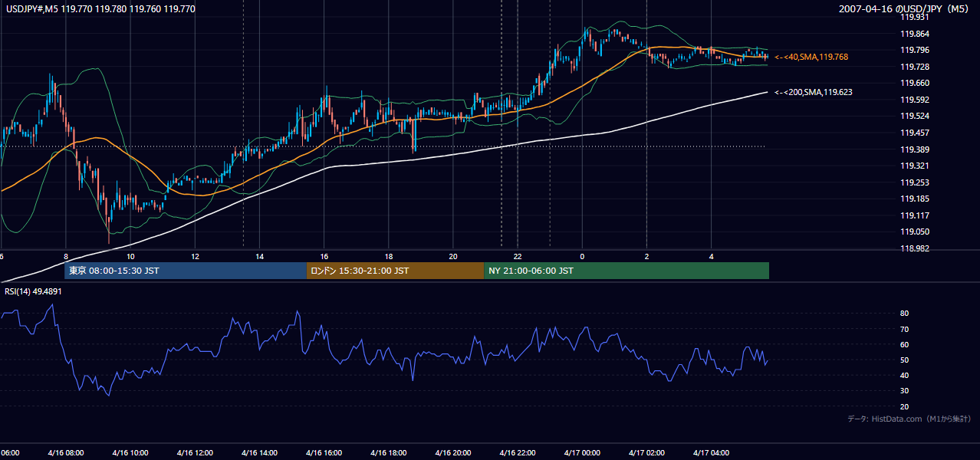
Task: Click hour label 14 under the price chart
Action: [259, 256]
